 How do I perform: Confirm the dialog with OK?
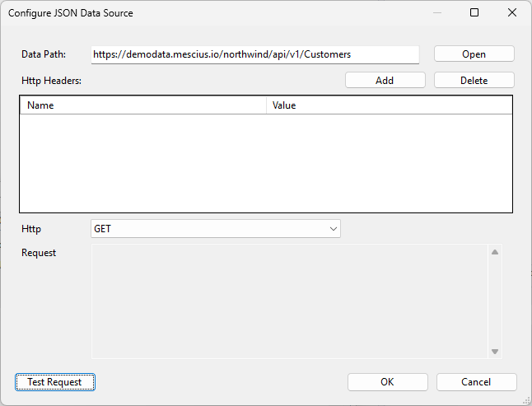(x=387, y=382)
